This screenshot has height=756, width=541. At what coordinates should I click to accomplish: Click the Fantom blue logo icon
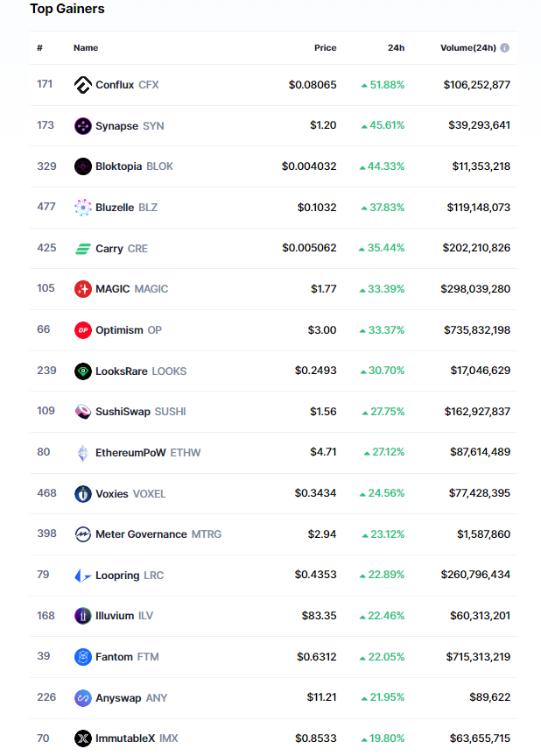82,657
